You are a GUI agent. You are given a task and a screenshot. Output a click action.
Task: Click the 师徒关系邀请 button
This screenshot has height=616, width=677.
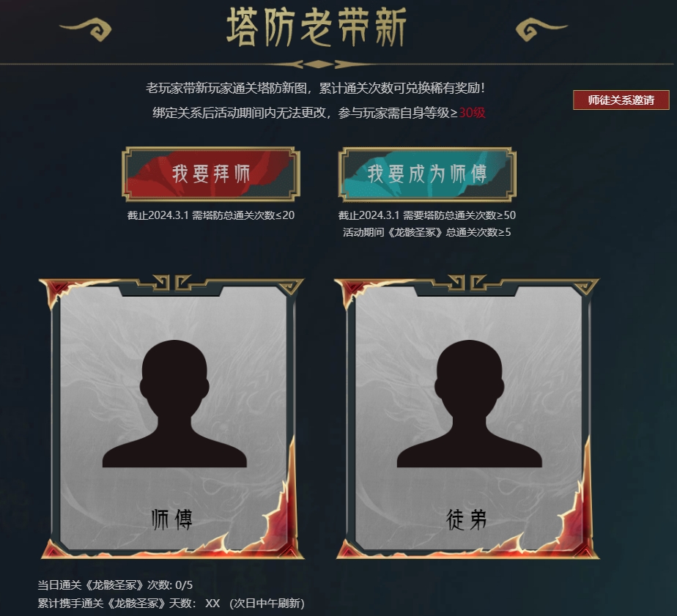pos(621,100)
